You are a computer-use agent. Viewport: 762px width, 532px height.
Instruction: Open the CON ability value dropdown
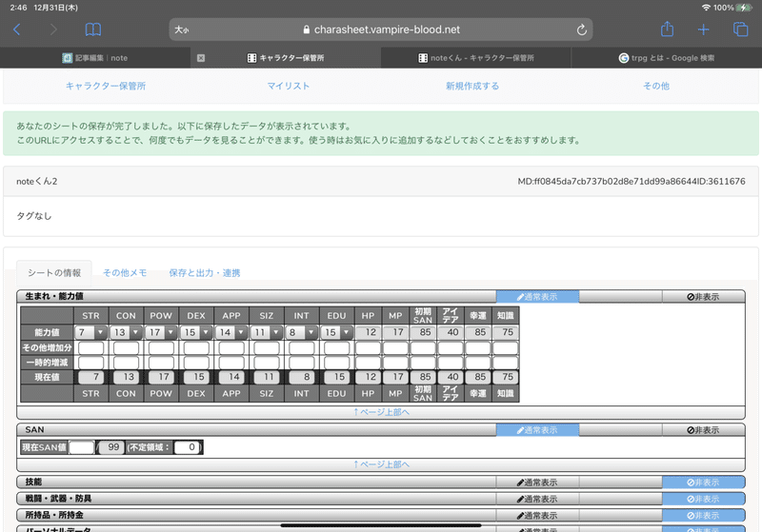(126, 332)
